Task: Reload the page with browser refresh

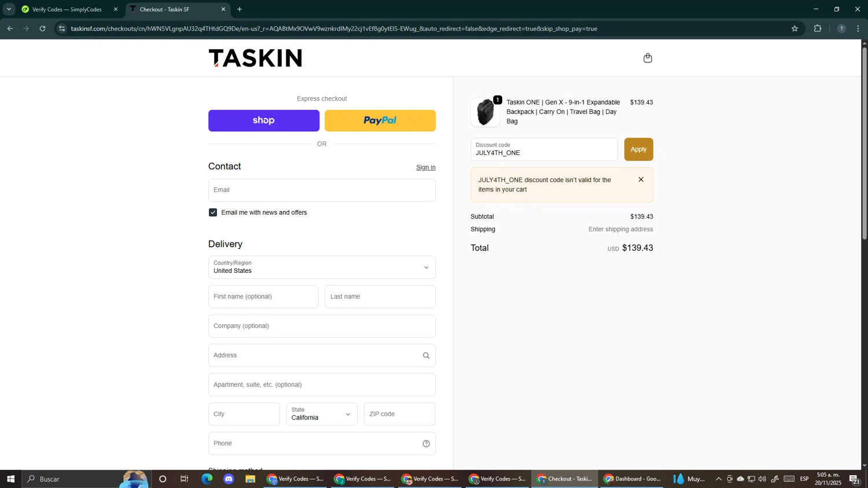Action: [x=42, y=28]
